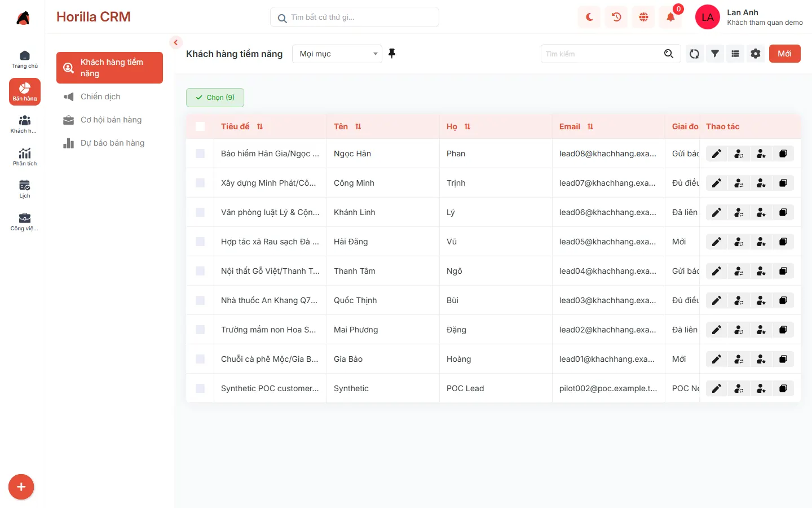Tick the Nội thất Gỗ Việt row checkbox
The image size is (812, 508).
(x=200, y=271)
